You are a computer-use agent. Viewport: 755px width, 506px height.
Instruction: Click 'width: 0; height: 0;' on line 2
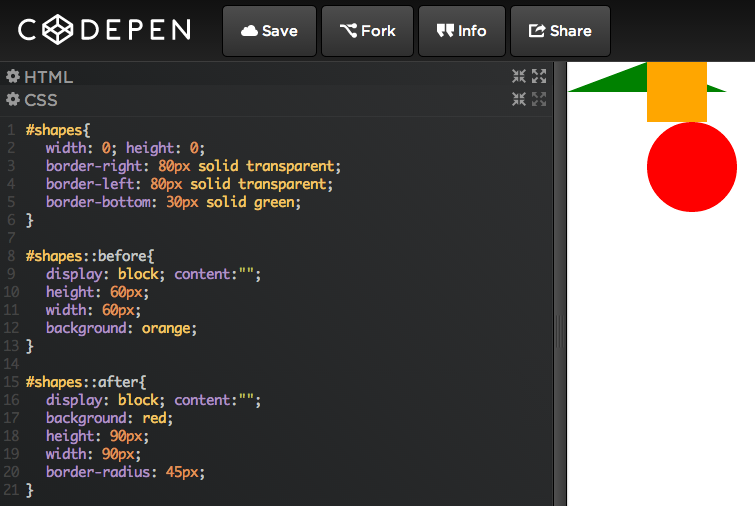125,148
